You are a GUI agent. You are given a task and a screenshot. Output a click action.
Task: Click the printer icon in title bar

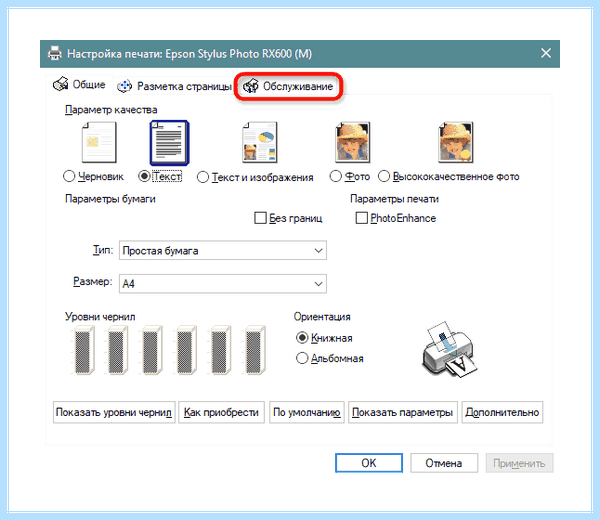[x=55, y=53]
